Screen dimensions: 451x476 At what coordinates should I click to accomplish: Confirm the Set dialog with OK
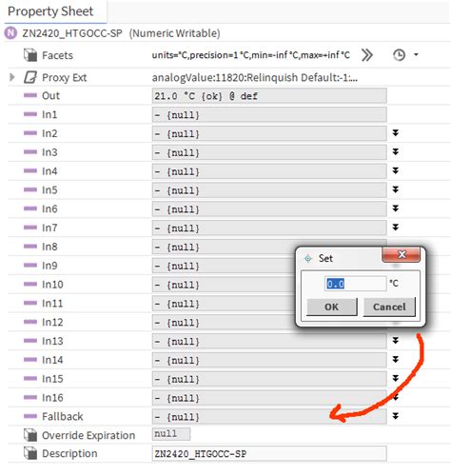pyautogui.click(x=332, y=307)
